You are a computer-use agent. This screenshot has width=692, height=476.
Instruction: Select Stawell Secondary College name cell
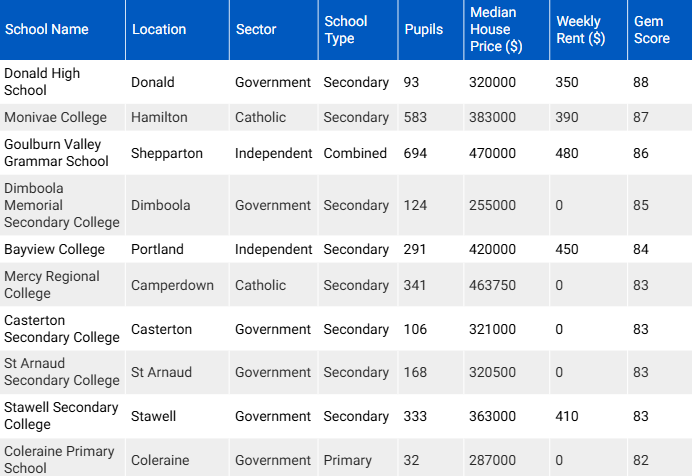pyautogui.click(x=61, y=416)
